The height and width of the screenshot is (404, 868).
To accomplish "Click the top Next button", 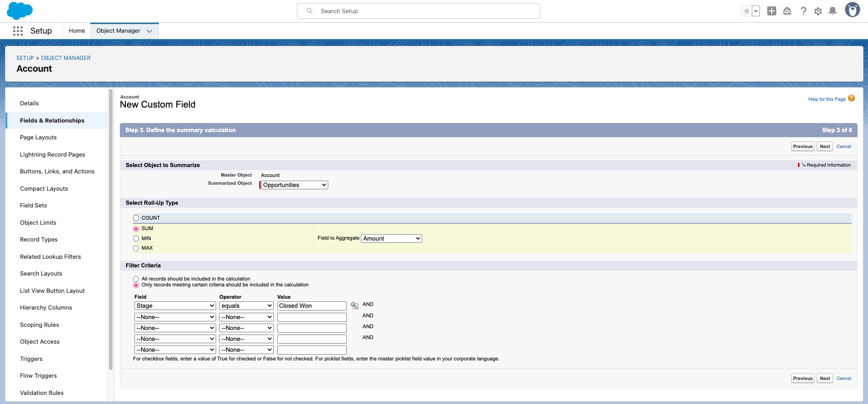I will [x=824, y=147].
